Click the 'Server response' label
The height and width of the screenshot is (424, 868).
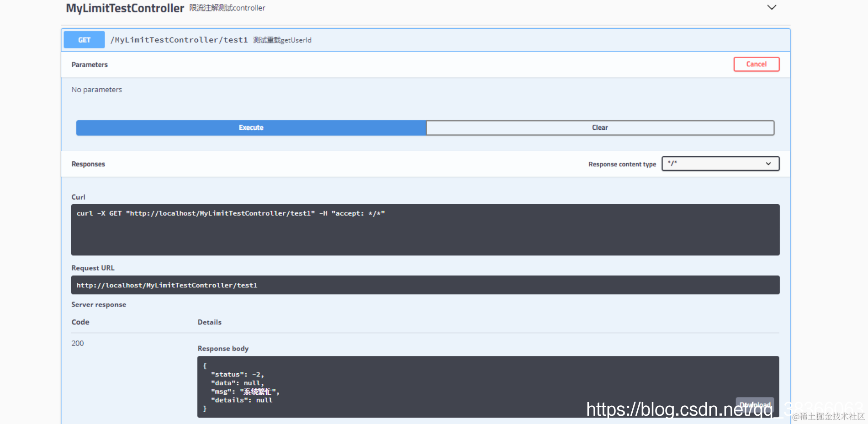click(99, 304)
